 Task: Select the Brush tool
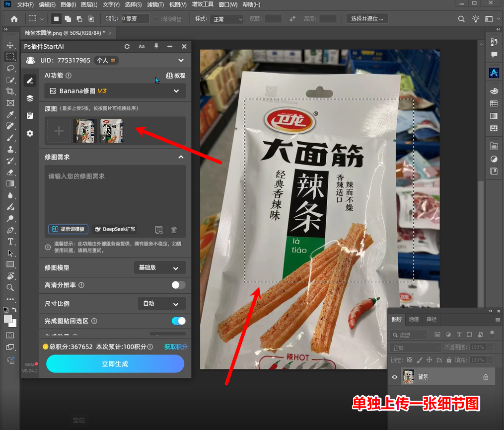10,138
